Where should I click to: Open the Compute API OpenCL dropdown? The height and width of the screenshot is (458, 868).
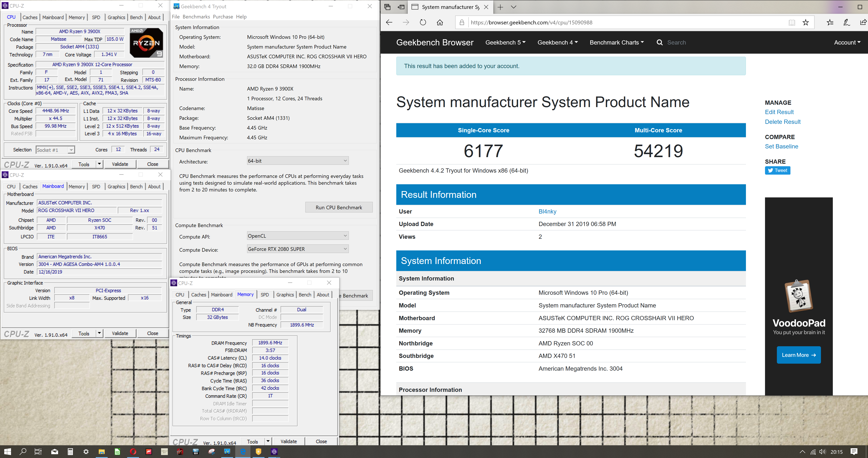pyautogui.click(x=298, y=236)
